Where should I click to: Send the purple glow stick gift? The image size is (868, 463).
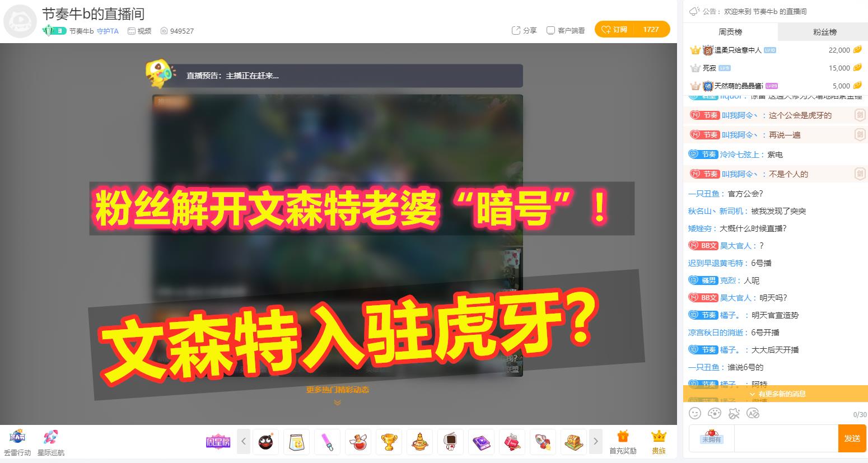(328, 442)
